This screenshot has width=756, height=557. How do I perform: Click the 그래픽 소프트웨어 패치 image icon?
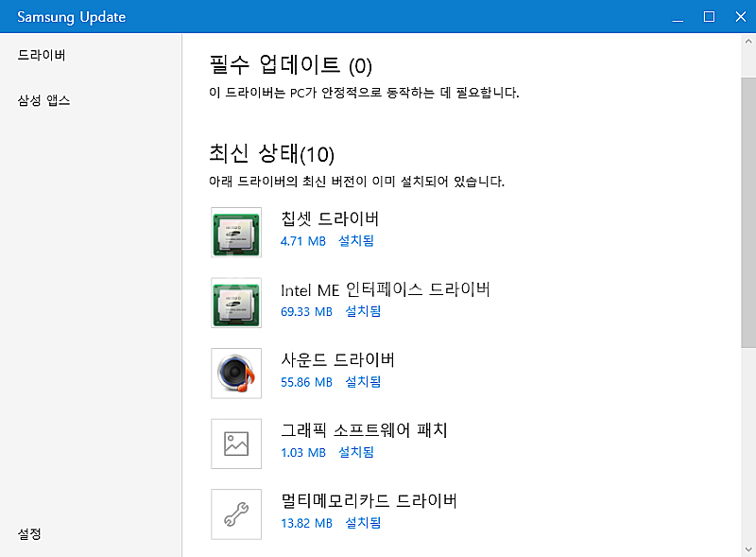[x=236, y=444]
